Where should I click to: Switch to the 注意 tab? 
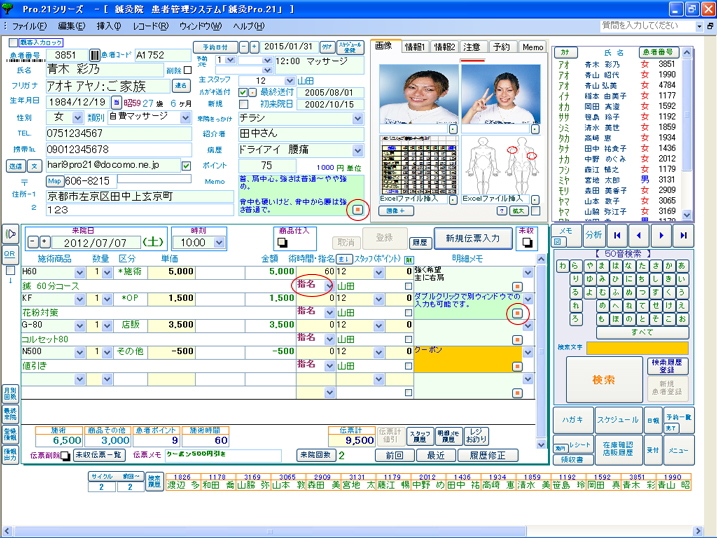[471, 47]
